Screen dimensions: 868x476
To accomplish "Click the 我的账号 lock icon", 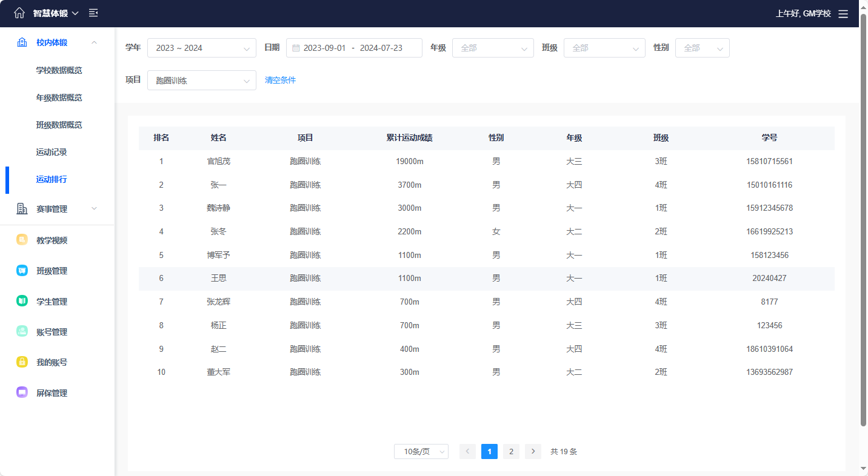I will point(22,362).
